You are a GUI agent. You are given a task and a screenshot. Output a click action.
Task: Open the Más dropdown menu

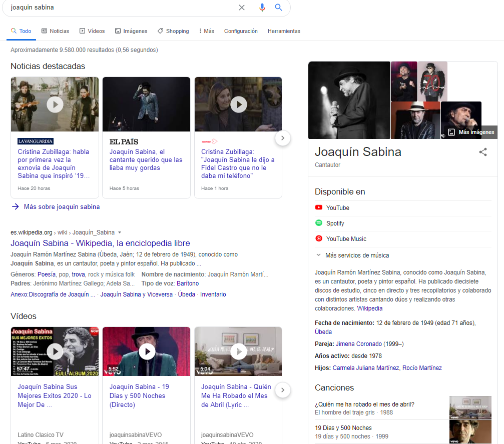pyautogui.click(x=206, y=31)
